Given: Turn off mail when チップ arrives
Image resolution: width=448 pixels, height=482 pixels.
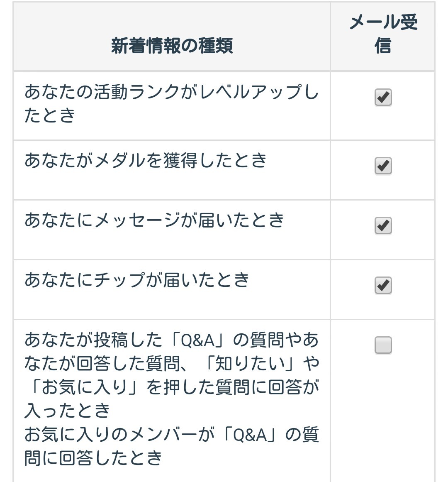Looking at the screenshot, I should tap(383, 285).
